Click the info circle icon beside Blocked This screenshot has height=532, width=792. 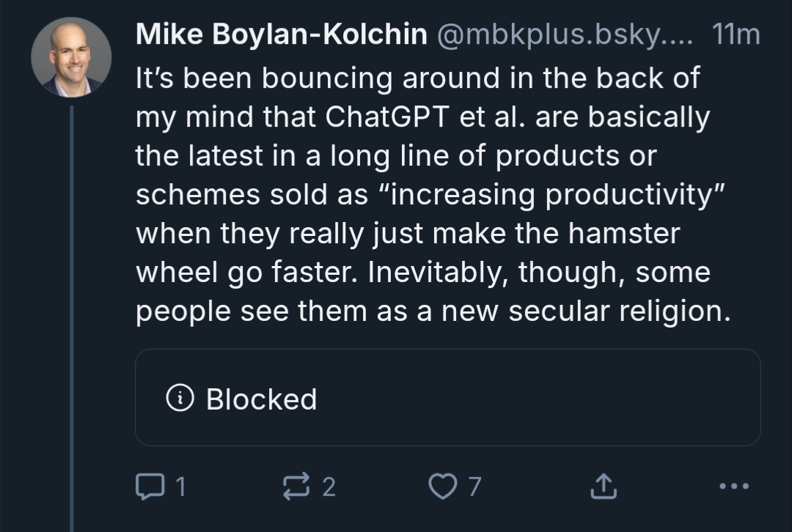click(x=180, y=399)
